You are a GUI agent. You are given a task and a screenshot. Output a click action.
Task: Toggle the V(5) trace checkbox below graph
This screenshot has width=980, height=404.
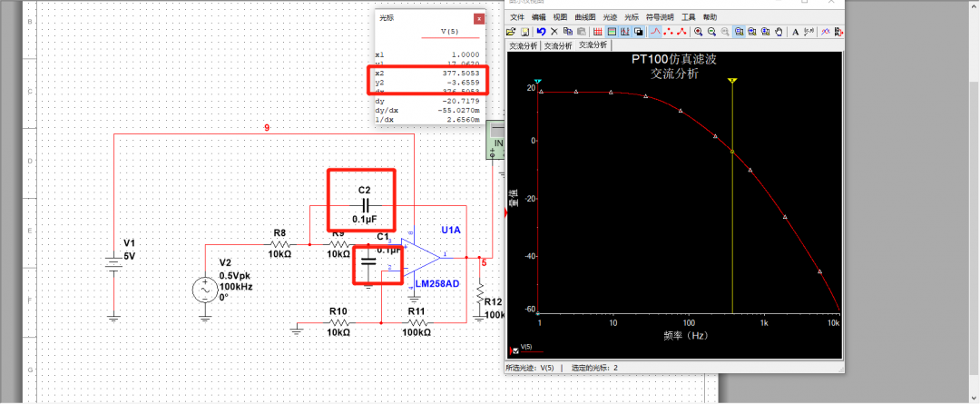click(515, 350)
